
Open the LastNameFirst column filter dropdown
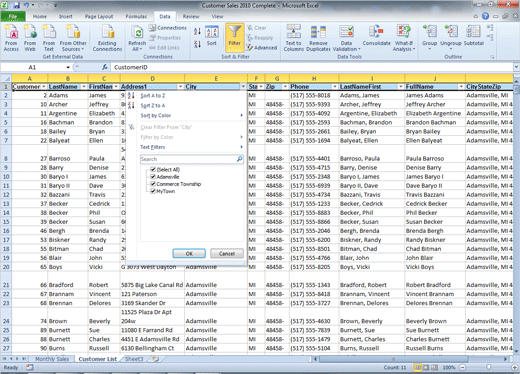pyautogui.click(x=401, y=87)
